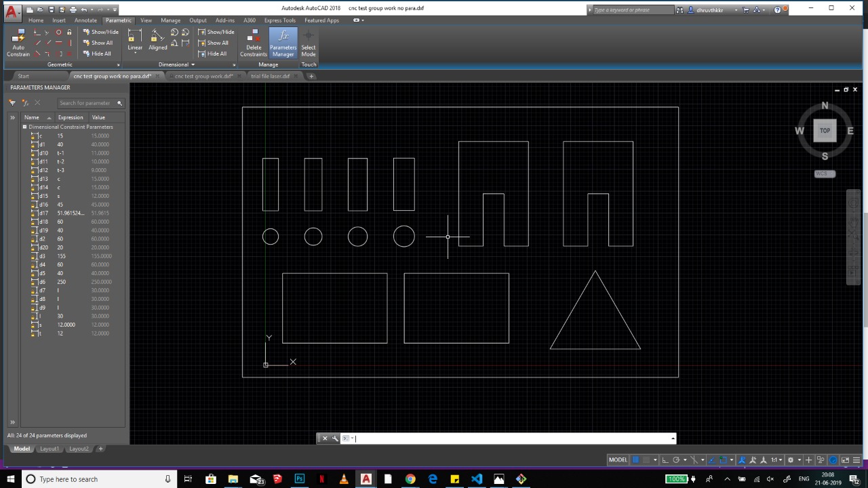Open the Start drawing tab
868x488 pixels.
tap(23, 76)
